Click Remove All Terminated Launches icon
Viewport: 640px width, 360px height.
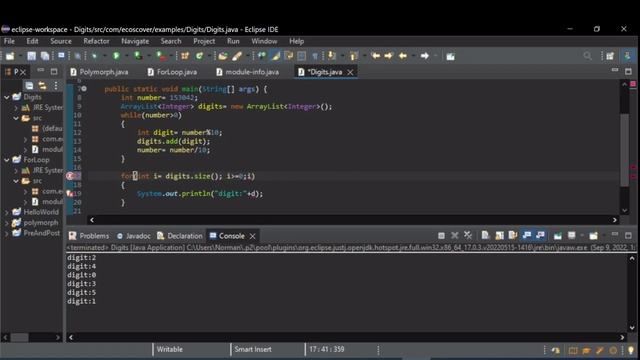coord(468,236)
